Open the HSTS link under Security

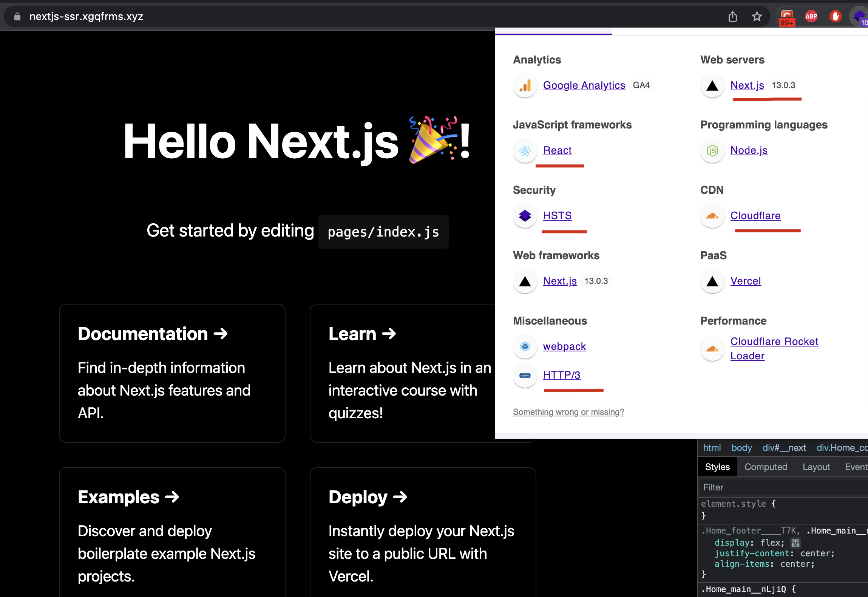point(557,216)
